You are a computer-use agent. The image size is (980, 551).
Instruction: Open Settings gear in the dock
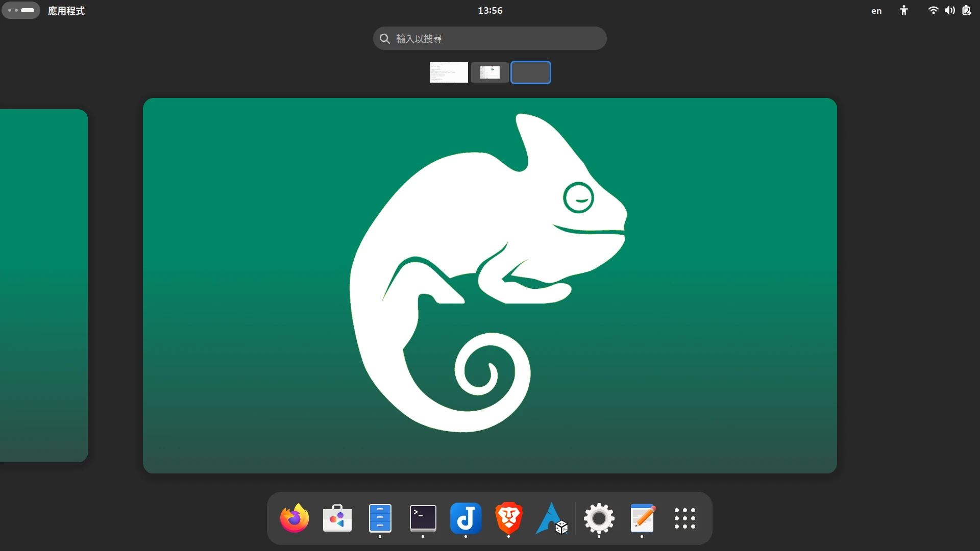(599, 518)
